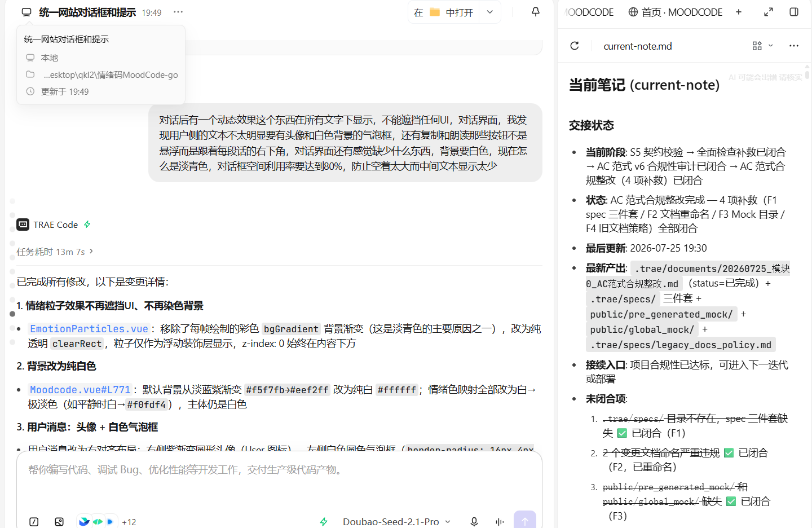Click the .trae/specs/legacy_docs_policy.md code text
812x528 pixels.
(681, 345)
